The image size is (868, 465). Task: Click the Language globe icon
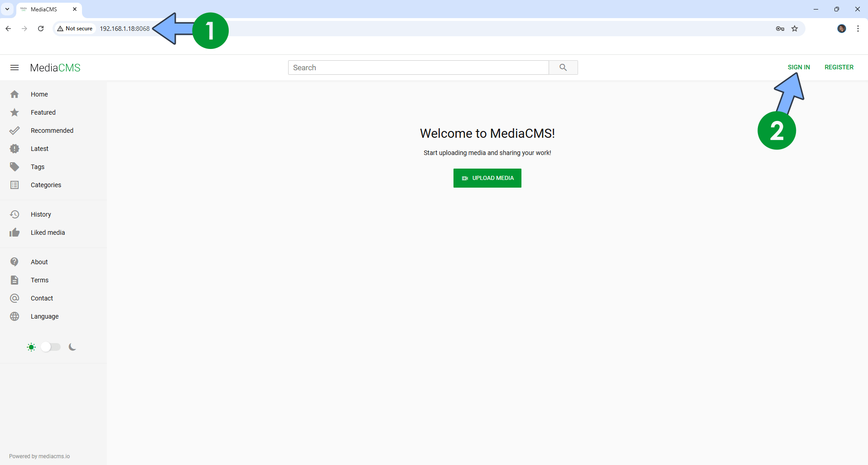click(x=14, y=316)
